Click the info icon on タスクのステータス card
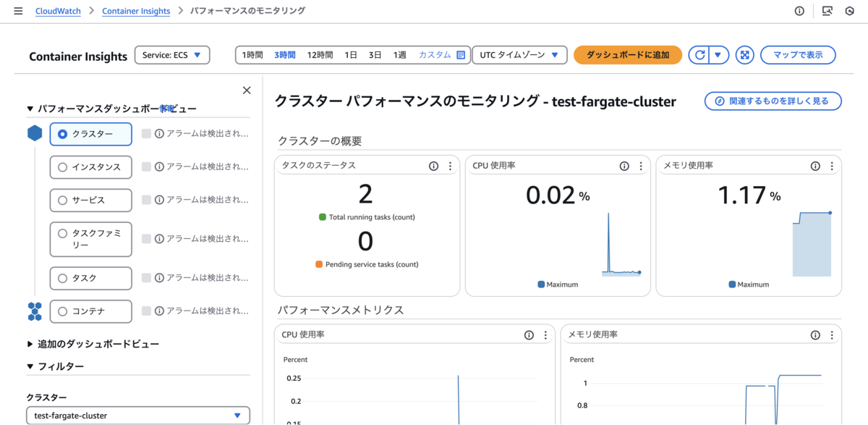The height and width of the screenshot is (425, 868). click(x=433, y=165)
